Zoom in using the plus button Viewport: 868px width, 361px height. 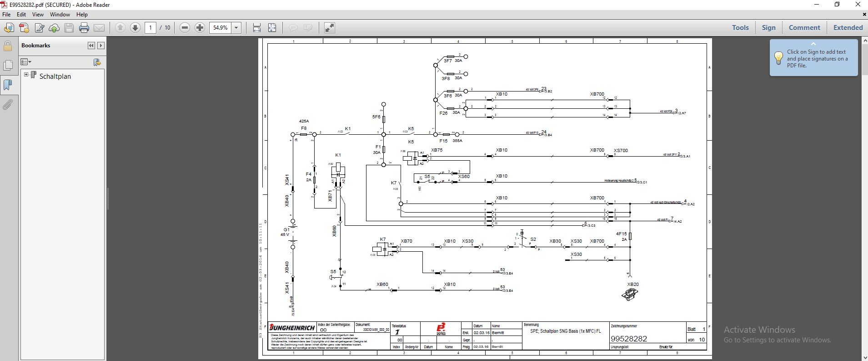[x=200, y=28]
